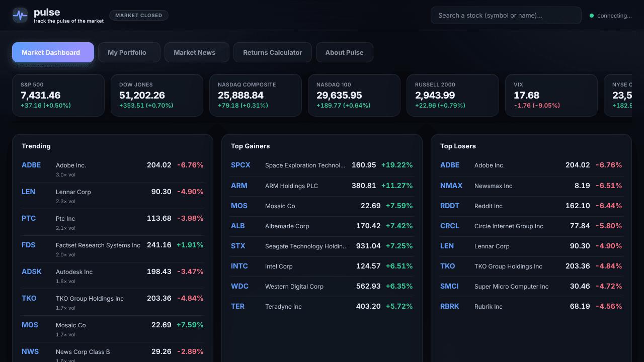The width and height of the screenshot is (644, 362).
Task: Open NMAX ticker symbol
Action: [451, 186]
